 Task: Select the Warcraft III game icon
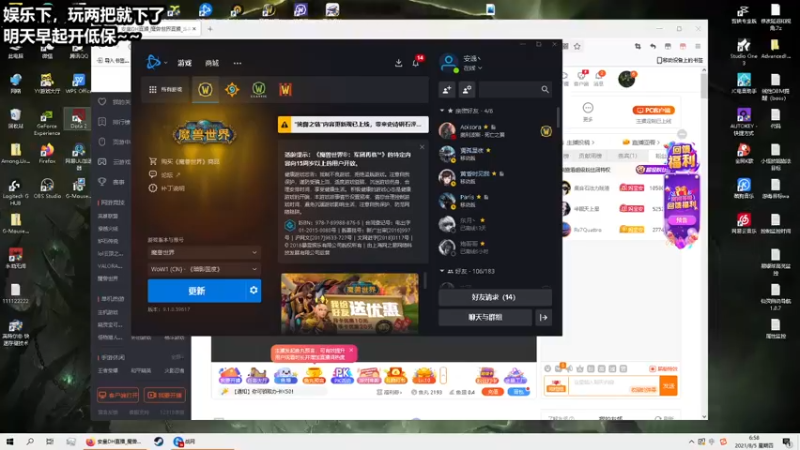coord(285,90)
